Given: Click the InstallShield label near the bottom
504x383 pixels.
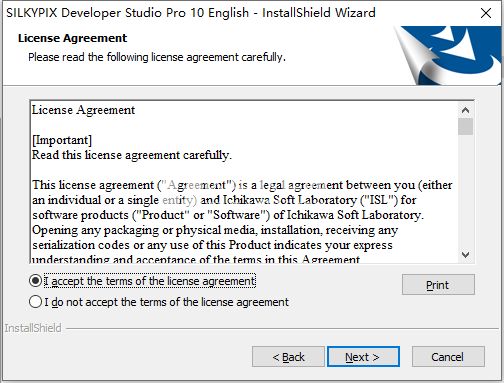Looking at the screenshot, I should (x=33, y=328).
